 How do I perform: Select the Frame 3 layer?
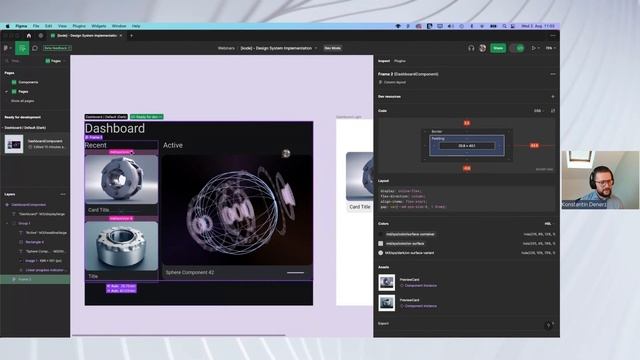(35, 279)
